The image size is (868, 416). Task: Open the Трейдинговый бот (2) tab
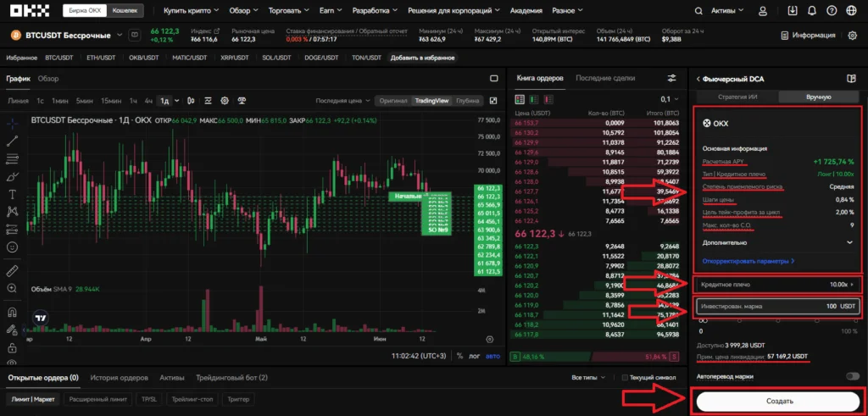(x=232, y=378)
